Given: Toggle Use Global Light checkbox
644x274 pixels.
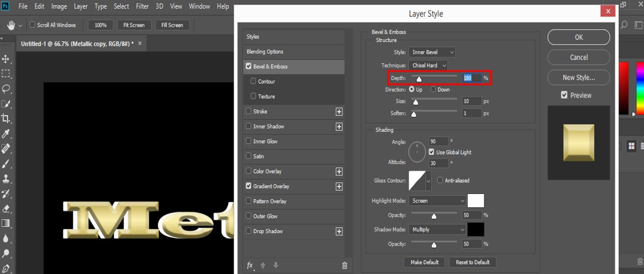Looking at the screenshot, I should coord(431,152).
